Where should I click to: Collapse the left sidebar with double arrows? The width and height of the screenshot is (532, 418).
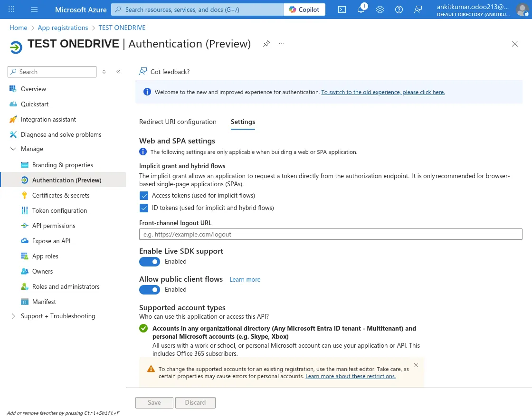pyautogui.click(x=118, y=72)
